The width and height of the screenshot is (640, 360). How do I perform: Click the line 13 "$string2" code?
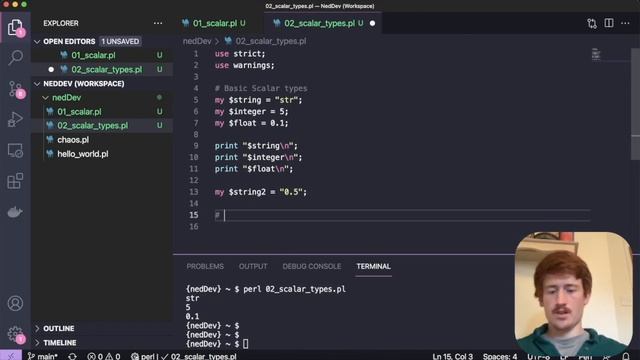(x=247, y=192)
